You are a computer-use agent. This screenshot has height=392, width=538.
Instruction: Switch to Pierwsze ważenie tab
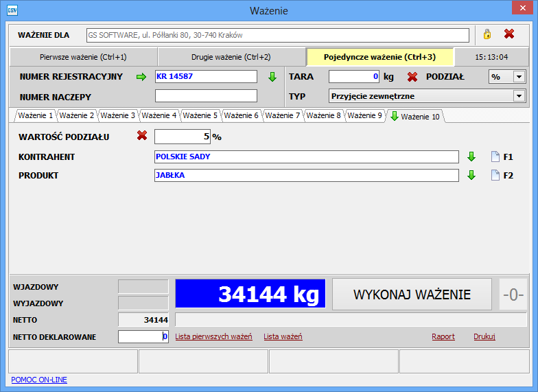pos(83,57)
